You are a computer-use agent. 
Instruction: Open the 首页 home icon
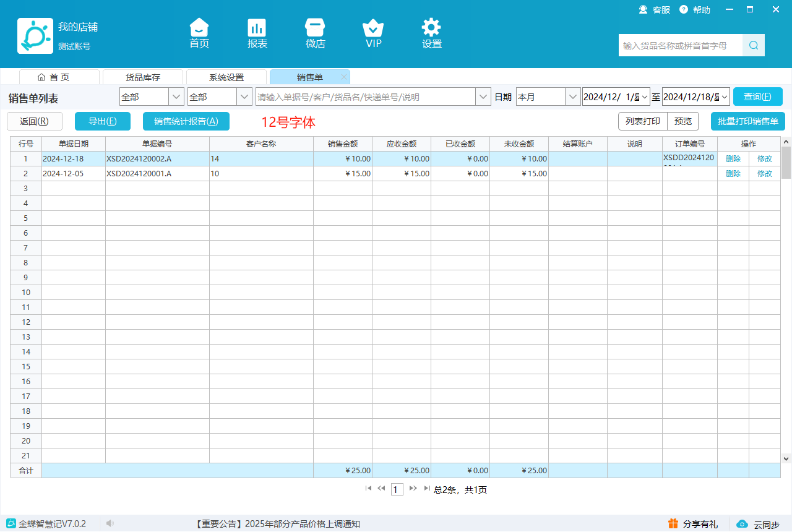click(199, 33)
